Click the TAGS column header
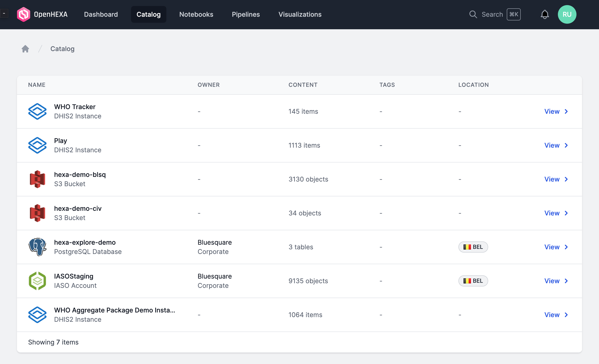Viewport: 599px width, 364px height. click(x=387, y=85)
